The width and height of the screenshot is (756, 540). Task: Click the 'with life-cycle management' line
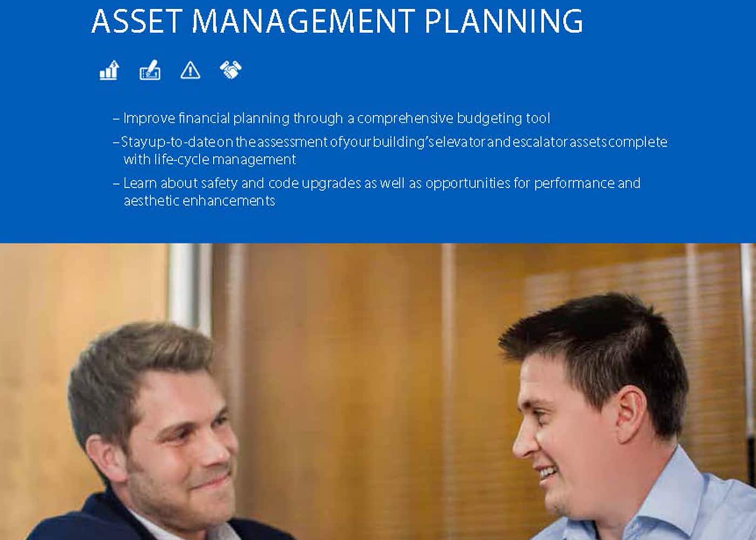click(210, 160)
